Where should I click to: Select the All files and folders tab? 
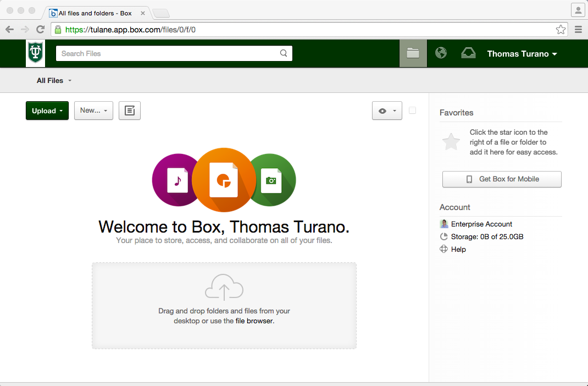coord(96,13)
